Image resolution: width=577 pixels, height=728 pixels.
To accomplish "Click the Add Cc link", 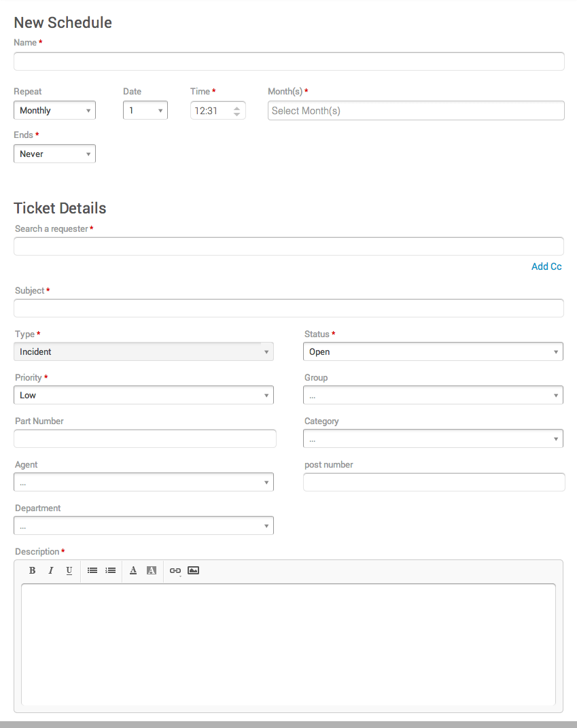I will pos(546,266).
